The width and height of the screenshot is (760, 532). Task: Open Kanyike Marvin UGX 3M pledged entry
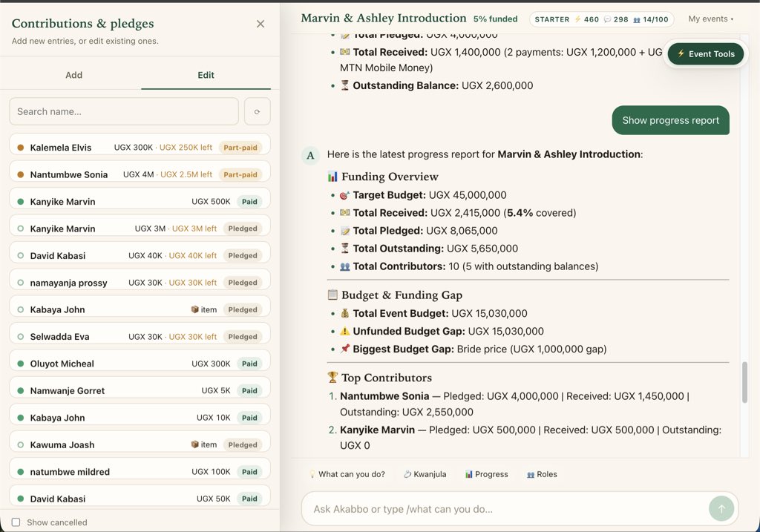[x=140, y=227]
